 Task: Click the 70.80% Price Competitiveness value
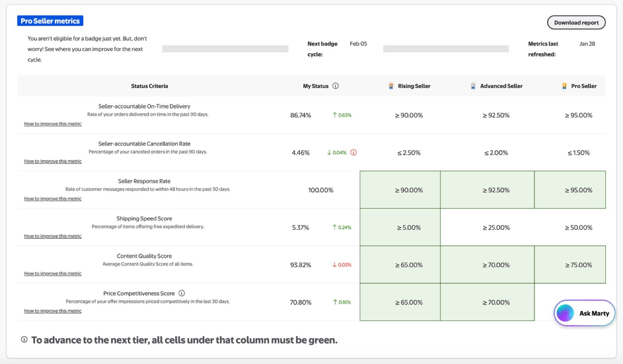click(x=301, y=302)
